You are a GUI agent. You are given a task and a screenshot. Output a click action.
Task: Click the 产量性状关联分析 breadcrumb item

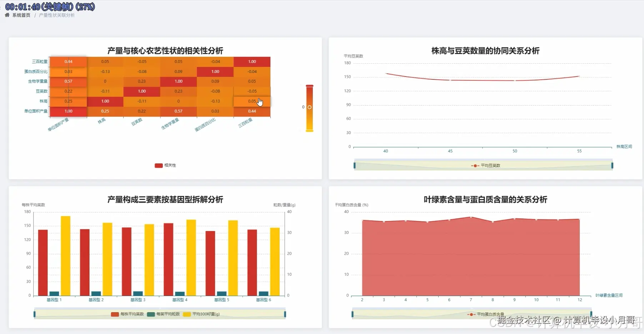(57, 15)
